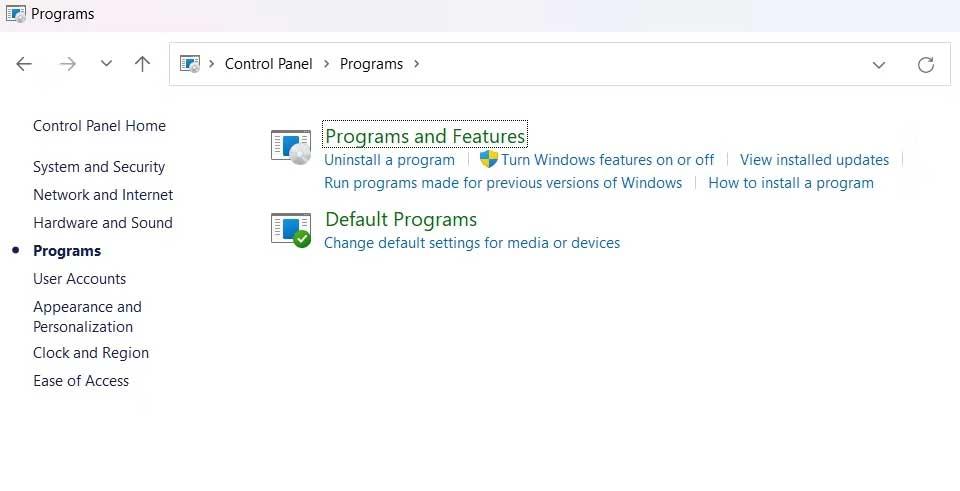Go to Control Panel Home

coord(99,126)
